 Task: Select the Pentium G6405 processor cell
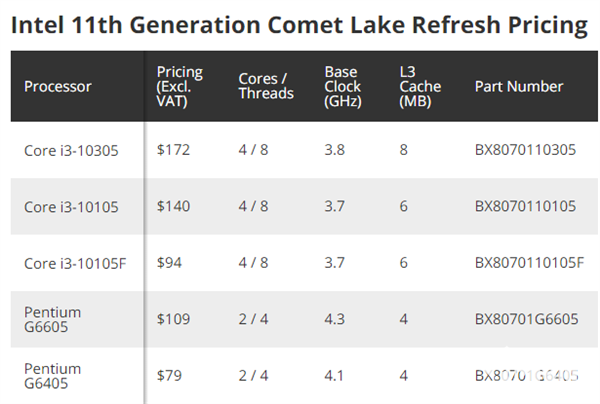(53, 376)
